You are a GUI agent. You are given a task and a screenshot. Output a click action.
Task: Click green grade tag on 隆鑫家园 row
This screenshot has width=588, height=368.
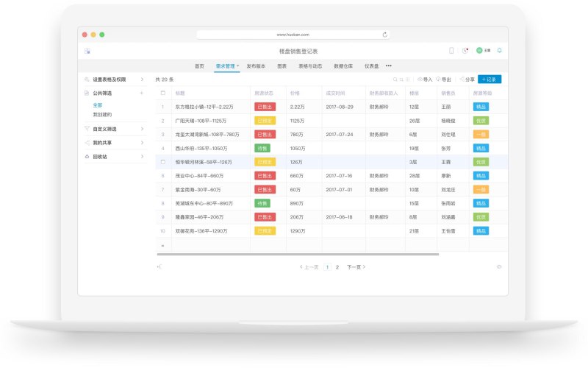coord(481,217)
